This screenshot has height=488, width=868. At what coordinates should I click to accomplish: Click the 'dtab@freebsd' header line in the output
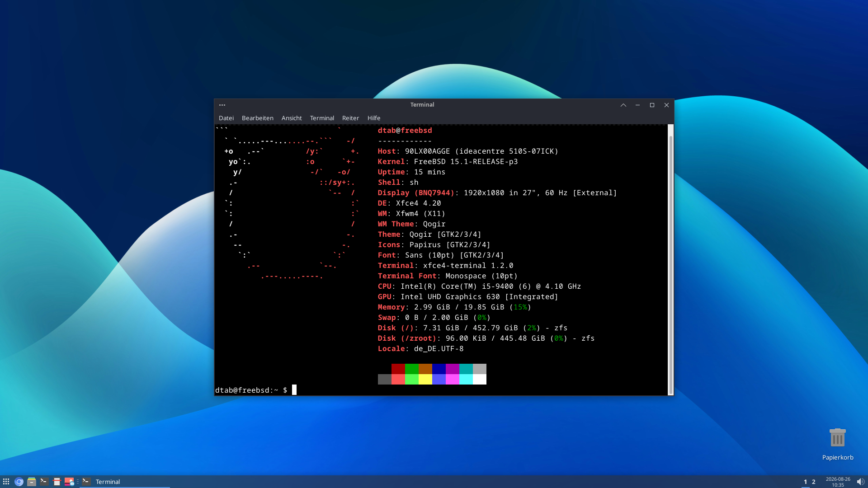[x=405, y=130]
